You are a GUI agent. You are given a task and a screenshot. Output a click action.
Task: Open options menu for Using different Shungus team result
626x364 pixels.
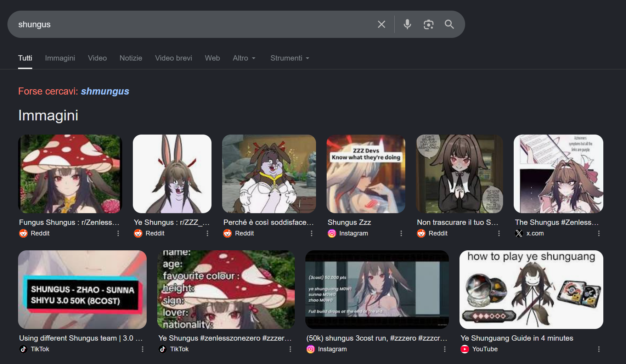tap(143, 349)
